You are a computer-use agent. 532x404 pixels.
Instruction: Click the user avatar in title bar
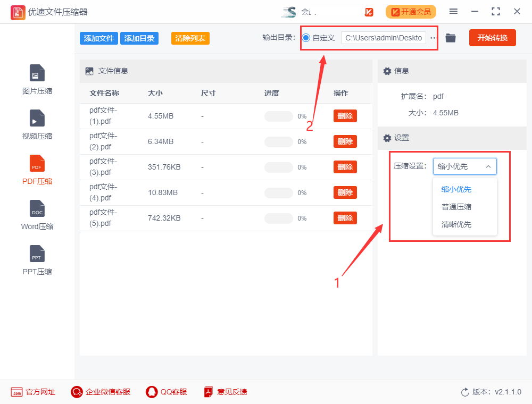289,12
